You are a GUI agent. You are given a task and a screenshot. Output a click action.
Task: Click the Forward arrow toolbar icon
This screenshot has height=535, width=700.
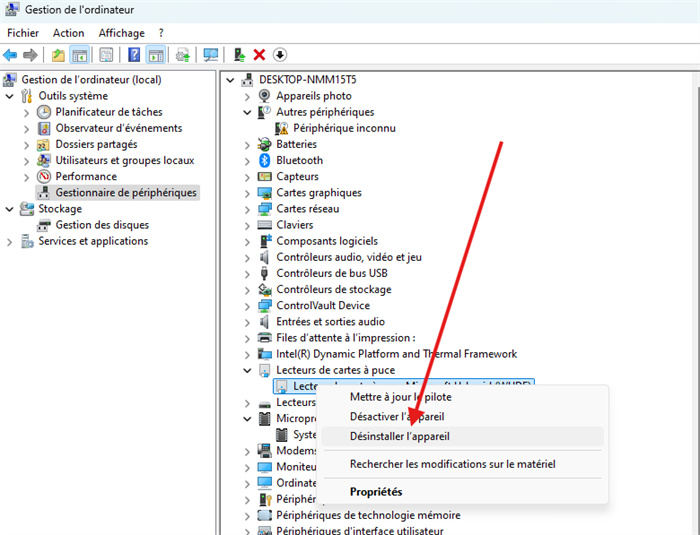pyautogui.click(x=30, y=55)
